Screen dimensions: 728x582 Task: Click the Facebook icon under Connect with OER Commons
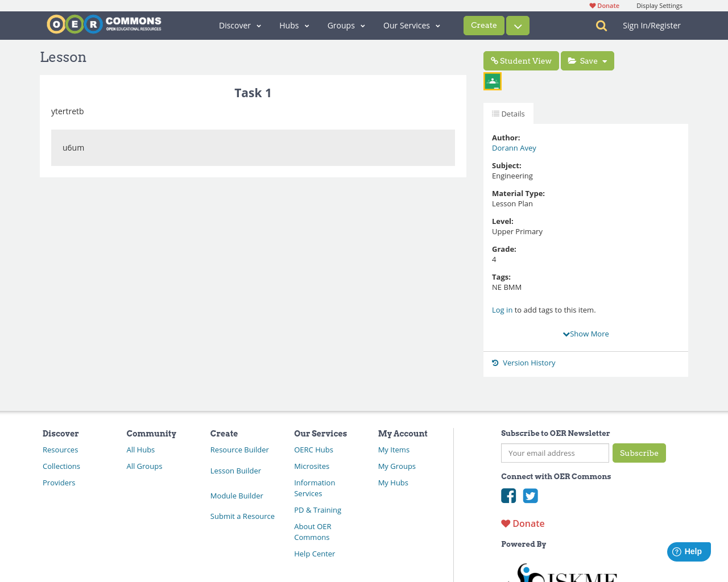[x=508, y=495]
